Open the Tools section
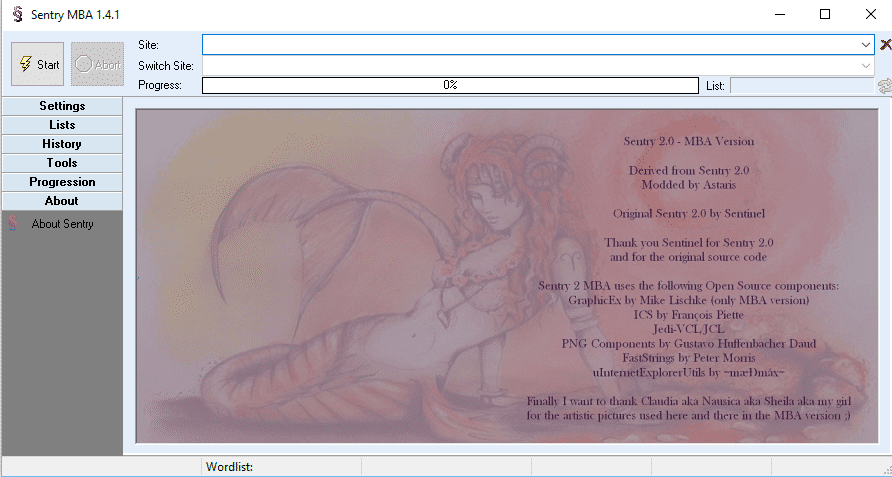892x477 pixels. tap(62, 163)
